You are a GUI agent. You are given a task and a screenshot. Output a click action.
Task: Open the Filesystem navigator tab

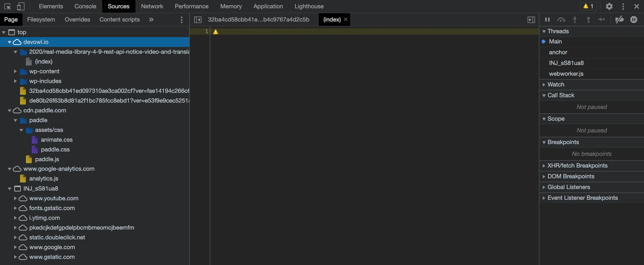pos(41,20)
